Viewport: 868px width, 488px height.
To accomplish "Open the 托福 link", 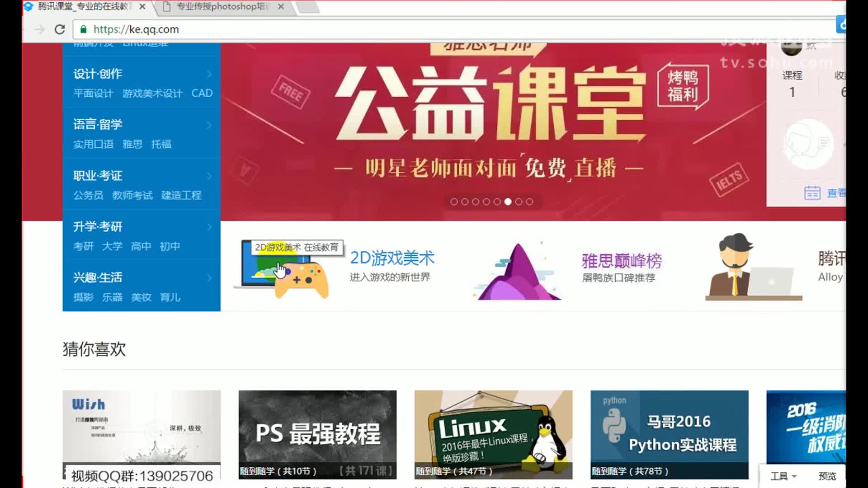I will 161,145.
